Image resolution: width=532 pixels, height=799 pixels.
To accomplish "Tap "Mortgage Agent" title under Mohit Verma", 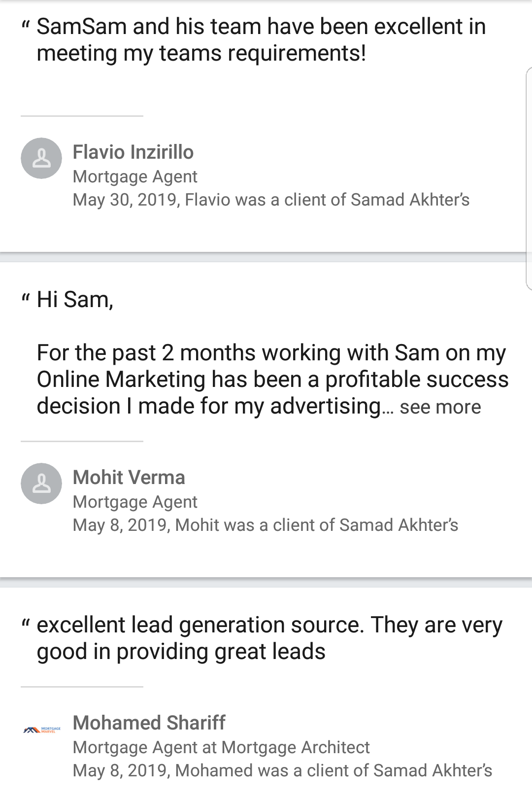I will tap(134, 502).
